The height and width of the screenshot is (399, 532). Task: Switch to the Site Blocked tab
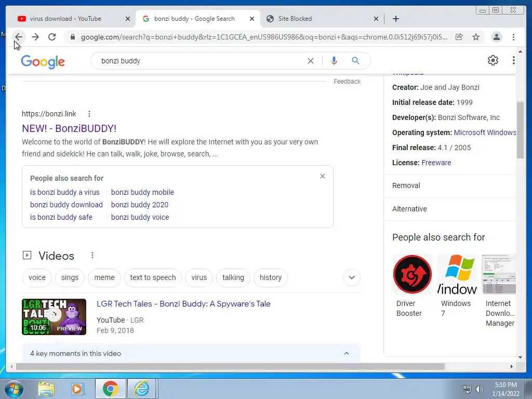pos(322,19)
